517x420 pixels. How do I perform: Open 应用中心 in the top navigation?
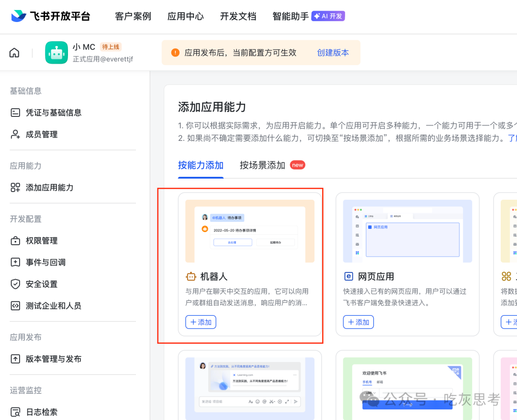(185, 16)
